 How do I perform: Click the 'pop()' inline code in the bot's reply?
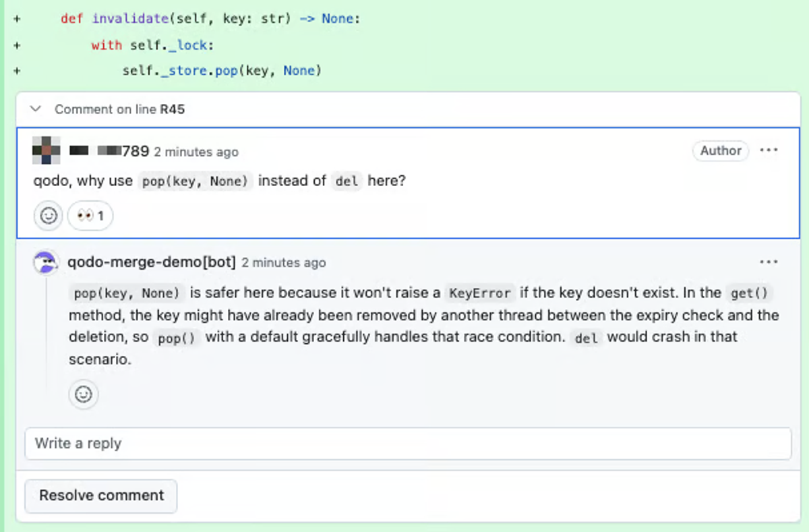pyautogui.click(x=178, y=337)
